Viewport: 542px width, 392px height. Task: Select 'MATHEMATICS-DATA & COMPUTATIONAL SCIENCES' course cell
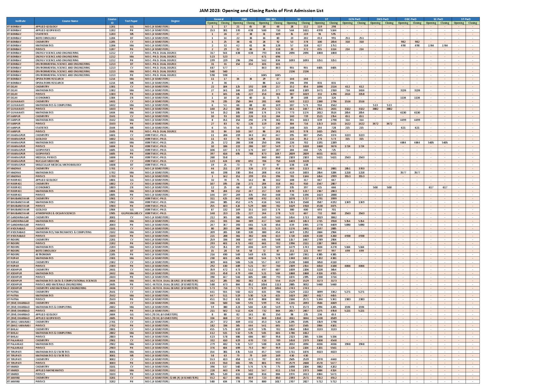coord(70,281)
